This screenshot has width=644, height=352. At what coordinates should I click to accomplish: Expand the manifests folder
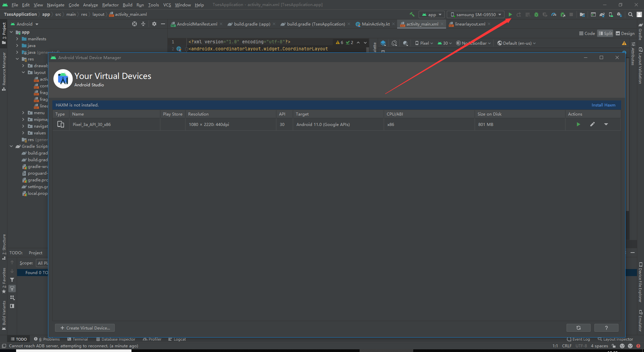click(17, 39)
